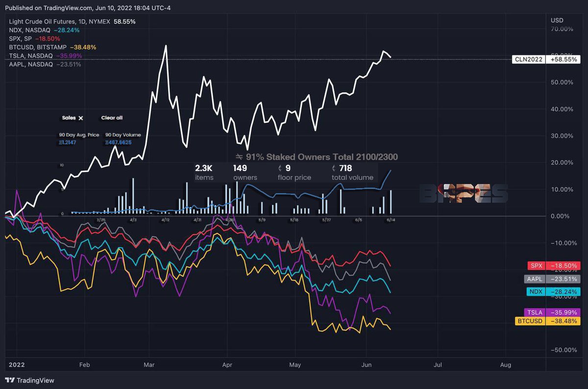Viewport: 588px width, 389px height.
Task: Click the USD currency label on price axis
Action: pos(557,21)
